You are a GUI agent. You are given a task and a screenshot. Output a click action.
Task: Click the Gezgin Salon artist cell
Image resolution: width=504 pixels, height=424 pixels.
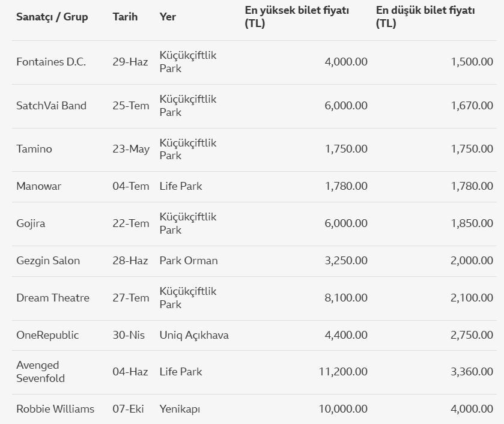tap(48, 261)
